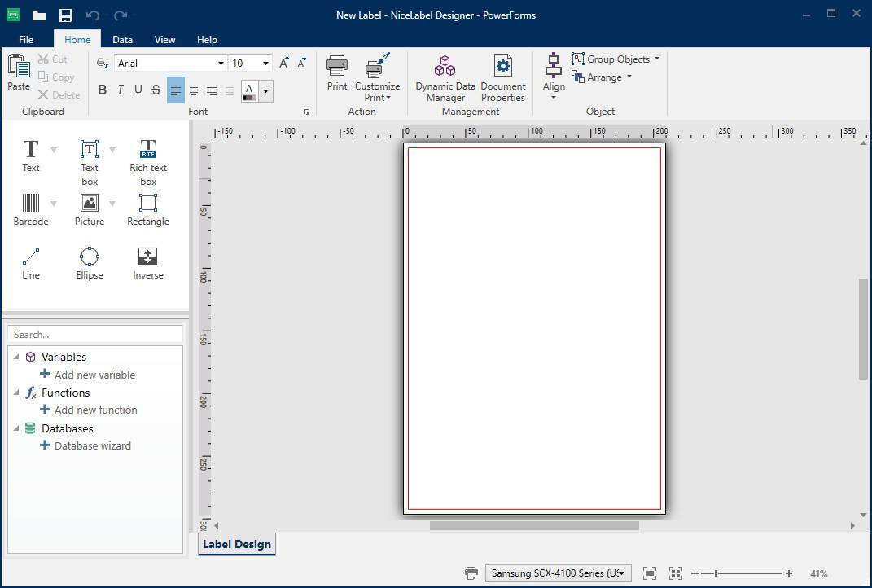Collapse the Variables tree node
872x588 pixels.
click(16, 357)
